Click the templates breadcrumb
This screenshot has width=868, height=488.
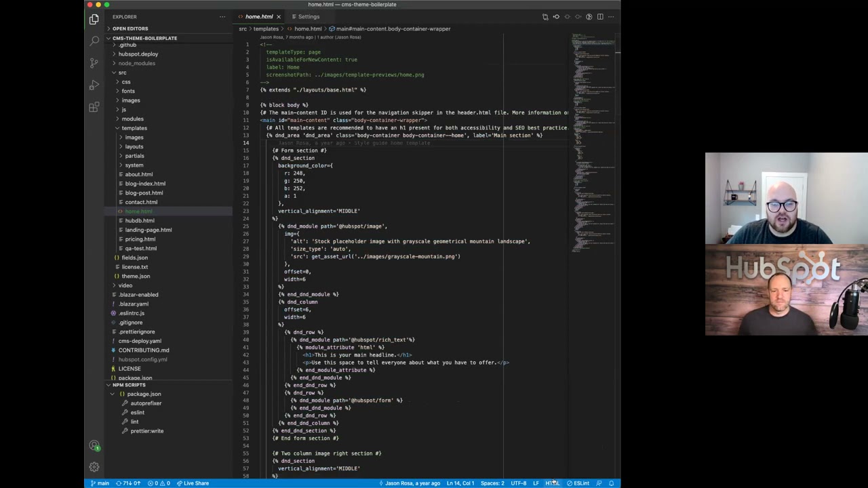(x=266, y=29)
